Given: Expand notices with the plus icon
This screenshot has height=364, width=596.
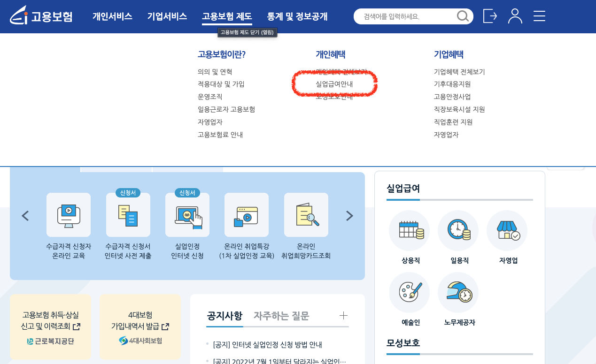Looking at the screenshot, I should tap(343, 316).
